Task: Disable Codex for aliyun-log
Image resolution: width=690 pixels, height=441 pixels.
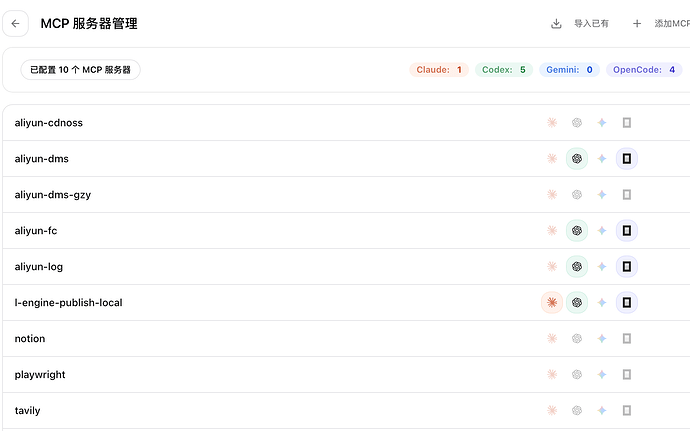Action: [577, 267]
